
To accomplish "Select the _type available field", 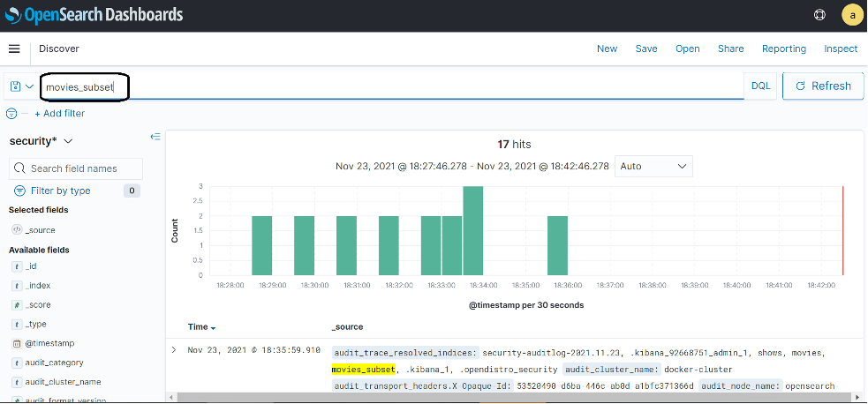I will pyautogui.click(x=35, y=325).
